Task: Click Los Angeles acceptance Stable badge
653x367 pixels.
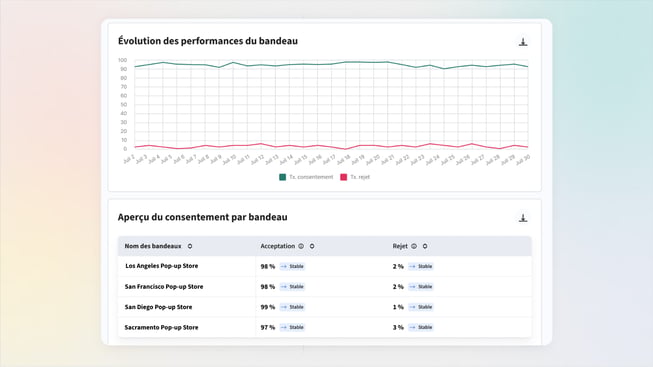Action: click(x=292, y=266)
